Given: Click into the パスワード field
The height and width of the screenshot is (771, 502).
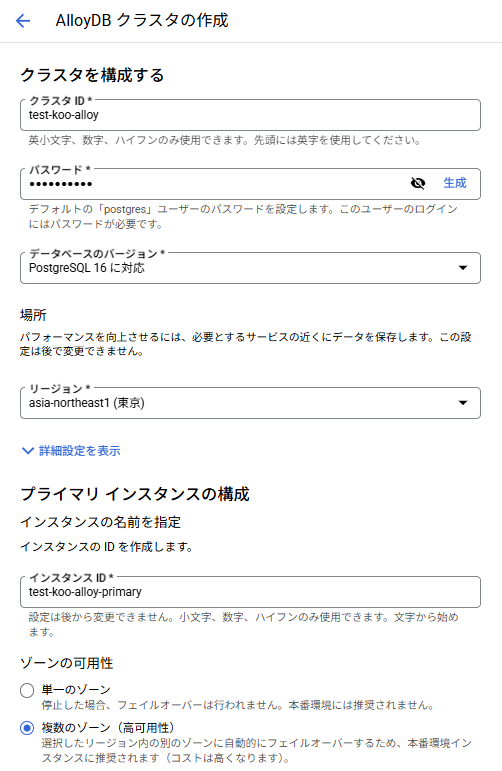Looking at the screenshot, I should tap(214, 184).
